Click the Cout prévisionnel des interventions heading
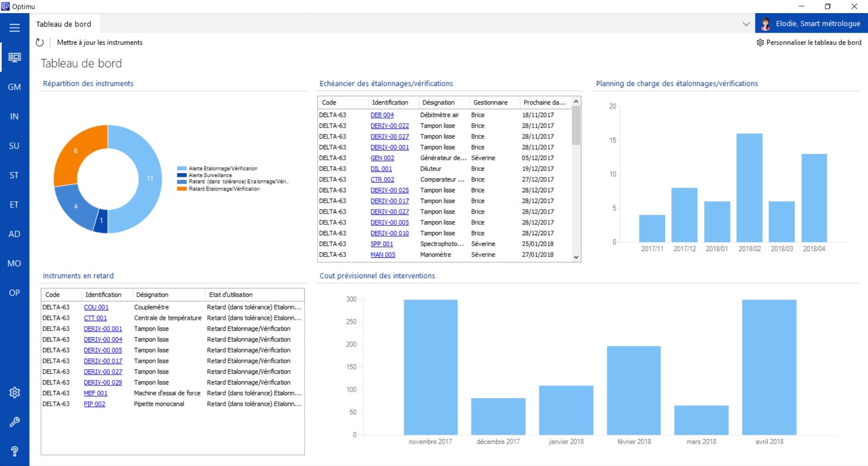Screen dimensions: 868x466 point(377,276)
